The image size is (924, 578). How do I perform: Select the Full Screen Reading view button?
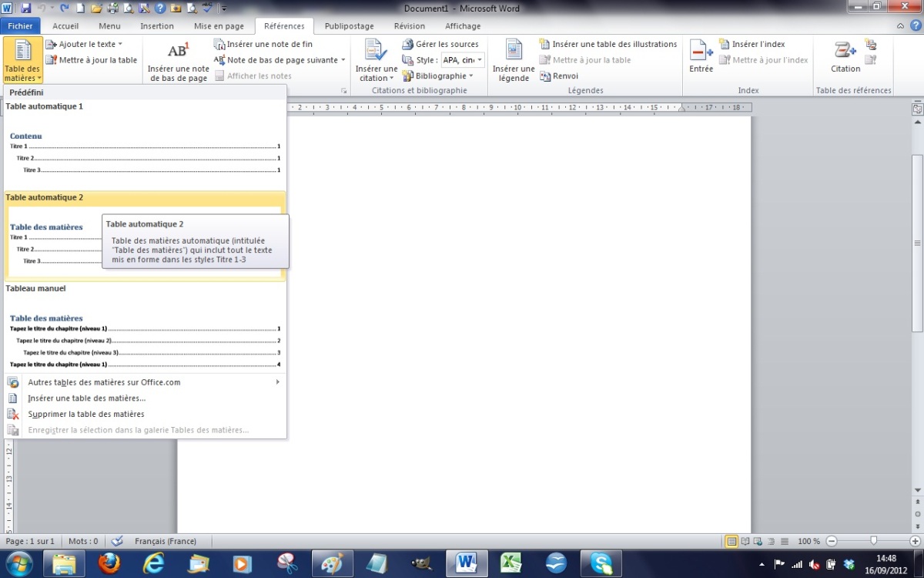pos(745,541)
